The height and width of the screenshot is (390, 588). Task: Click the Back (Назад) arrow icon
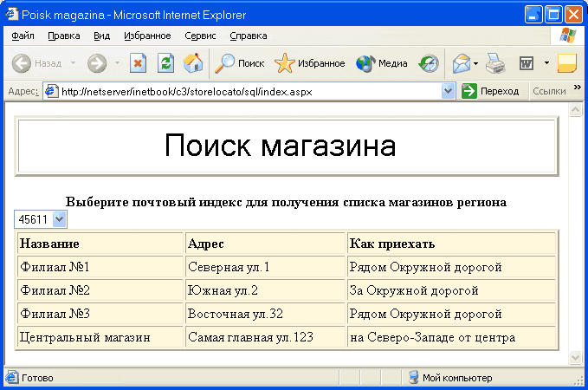tap(22, 63)
